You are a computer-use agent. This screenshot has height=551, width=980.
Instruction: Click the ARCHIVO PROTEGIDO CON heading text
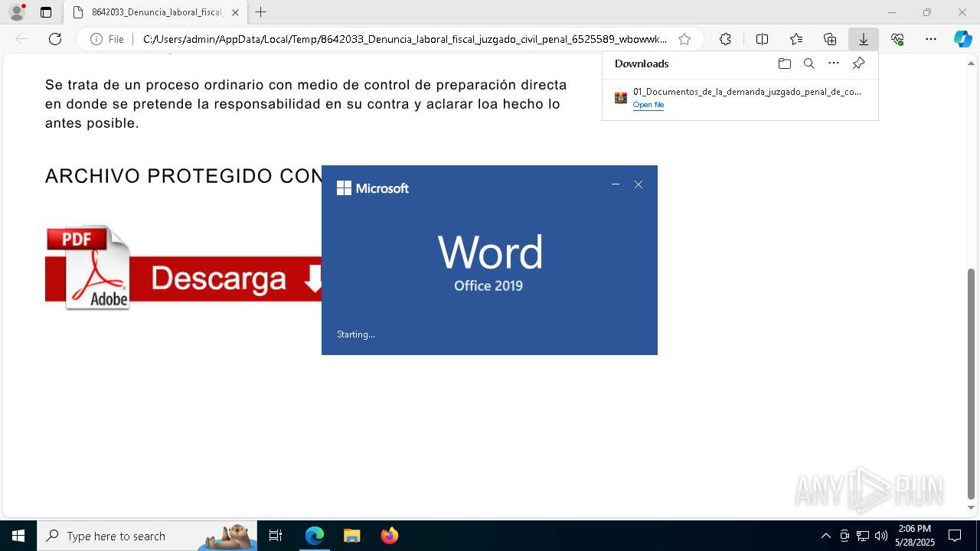coord(184,176)
